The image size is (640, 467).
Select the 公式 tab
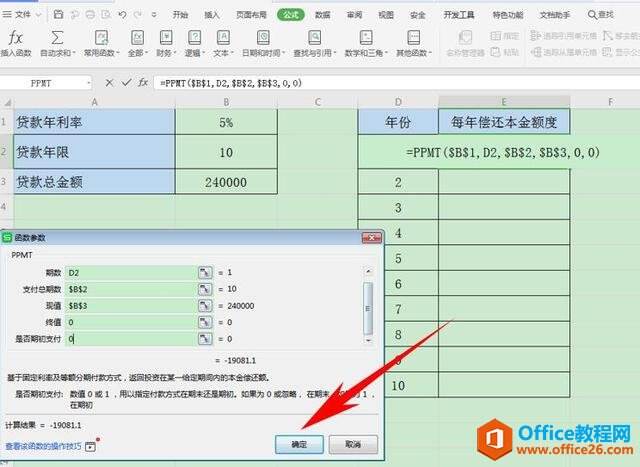coord(291,15)
